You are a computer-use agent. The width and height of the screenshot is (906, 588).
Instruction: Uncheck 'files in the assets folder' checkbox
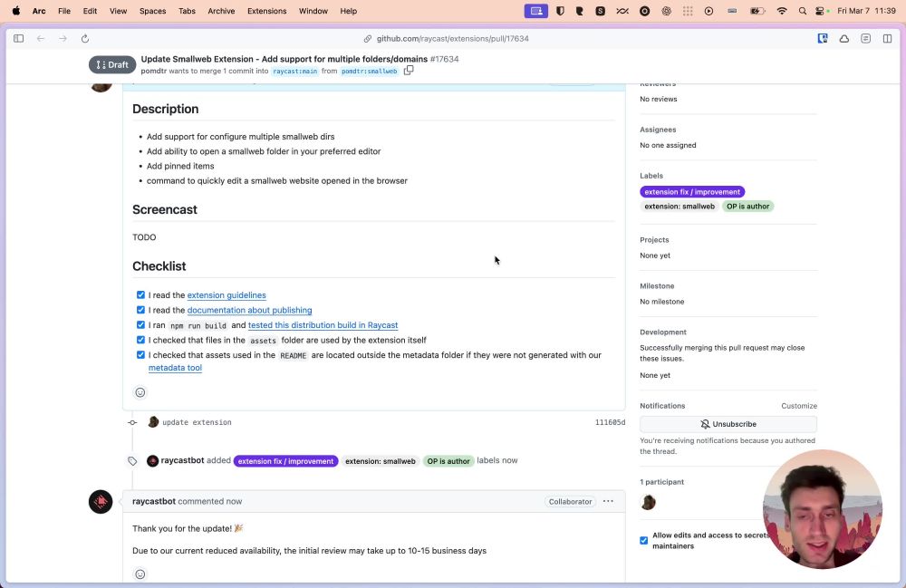(140, 341)
